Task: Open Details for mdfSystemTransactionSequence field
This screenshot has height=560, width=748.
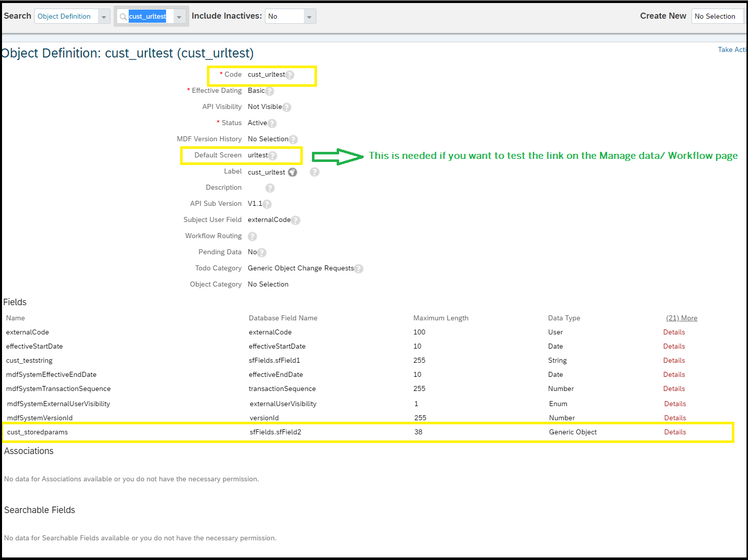Action: coord(674,388)
